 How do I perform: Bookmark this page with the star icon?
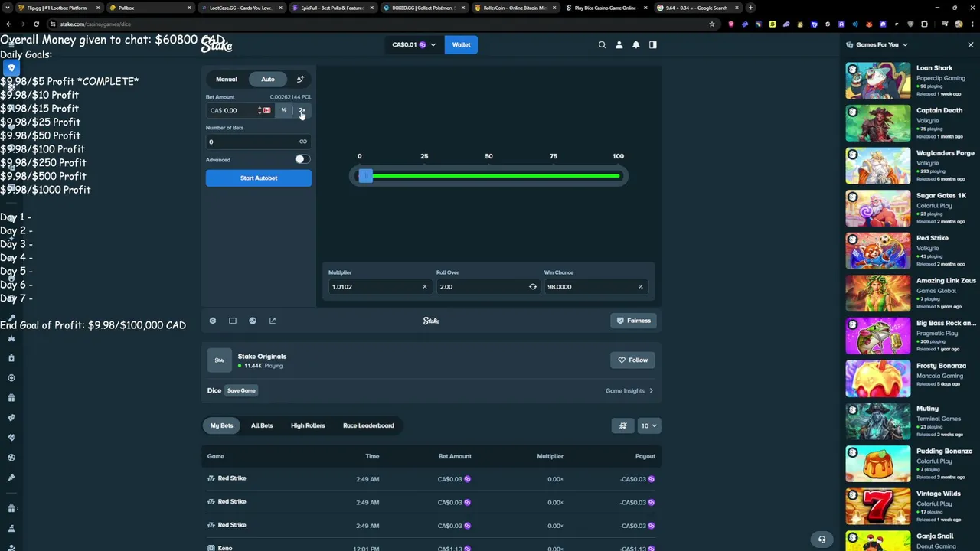pyautogui.click(x=712, y=24)
